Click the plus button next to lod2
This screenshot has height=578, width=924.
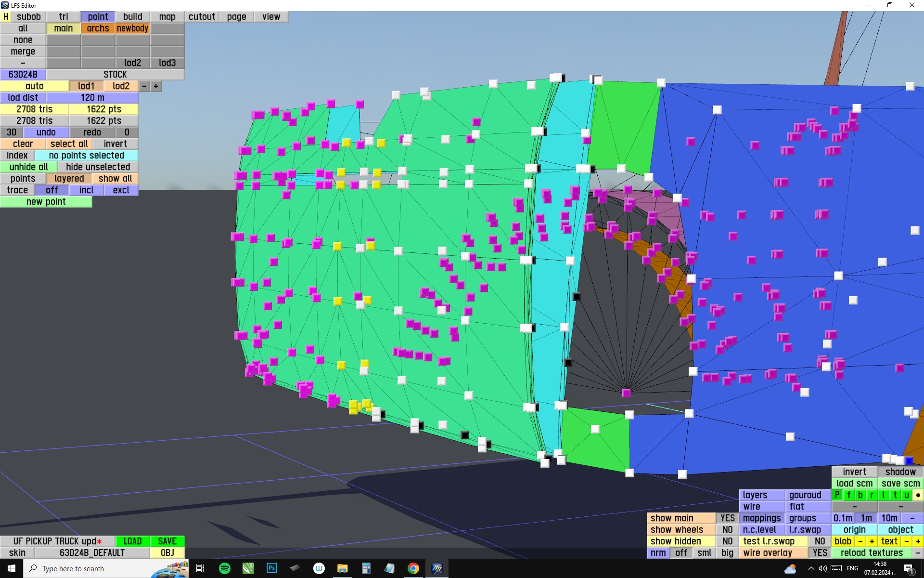pyautogui.click(x=156, y=86)
